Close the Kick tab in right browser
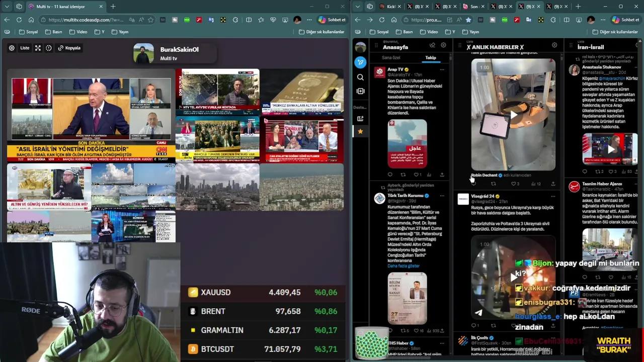The height and width of the screenshot is (362, 644). (400, 7)
